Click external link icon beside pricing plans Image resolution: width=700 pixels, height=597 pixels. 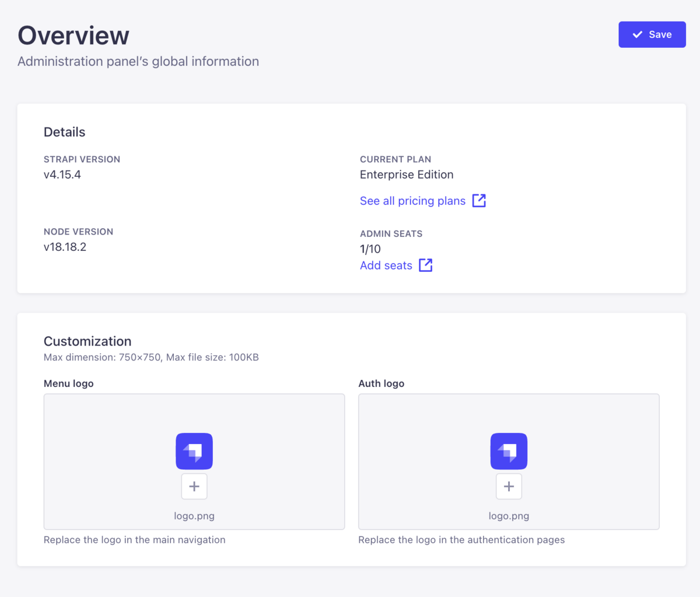[479, 201]
